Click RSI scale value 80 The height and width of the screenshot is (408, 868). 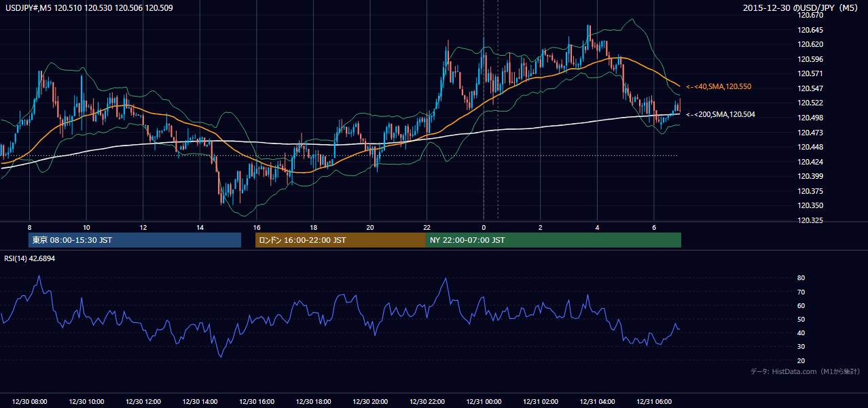coord(801,278)
